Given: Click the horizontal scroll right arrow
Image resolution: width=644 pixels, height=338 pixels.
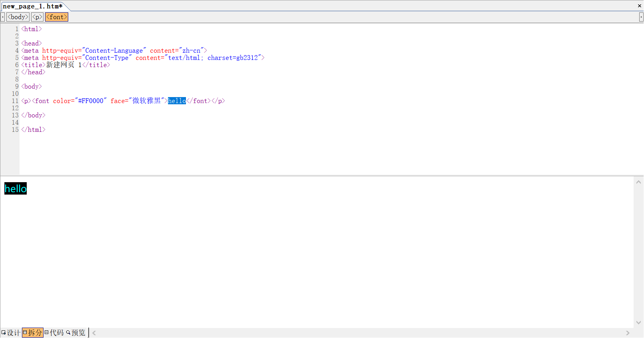Looking at the screenshot, I should 628,333.
